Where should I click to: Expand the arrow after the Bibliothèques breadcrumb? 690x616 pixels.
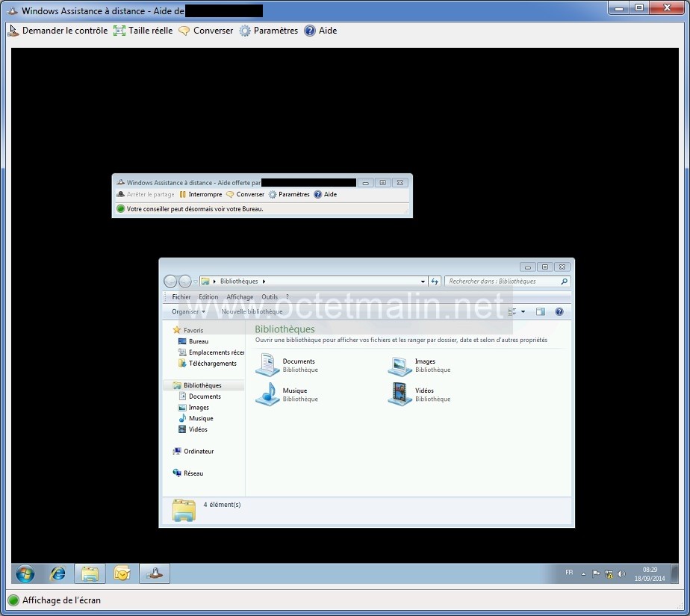click(x=264, y=281)
